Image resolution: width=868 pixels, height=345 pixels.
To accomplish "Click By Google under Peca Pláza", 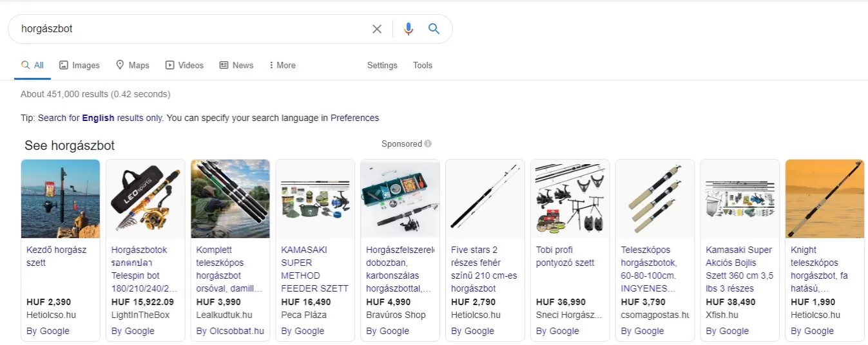I will coord(303,331).
